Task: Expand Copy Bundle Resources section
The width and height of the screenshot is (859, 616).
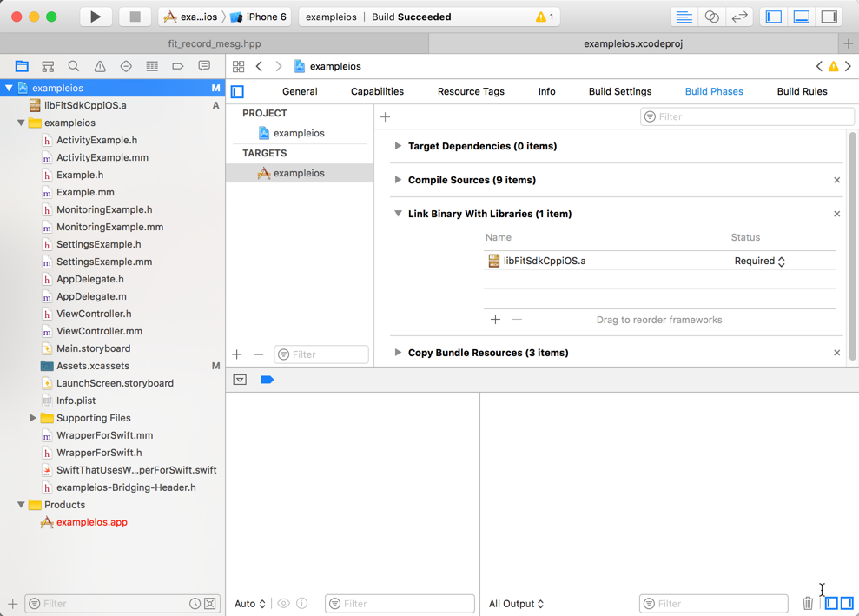Action: pos(398,353)
